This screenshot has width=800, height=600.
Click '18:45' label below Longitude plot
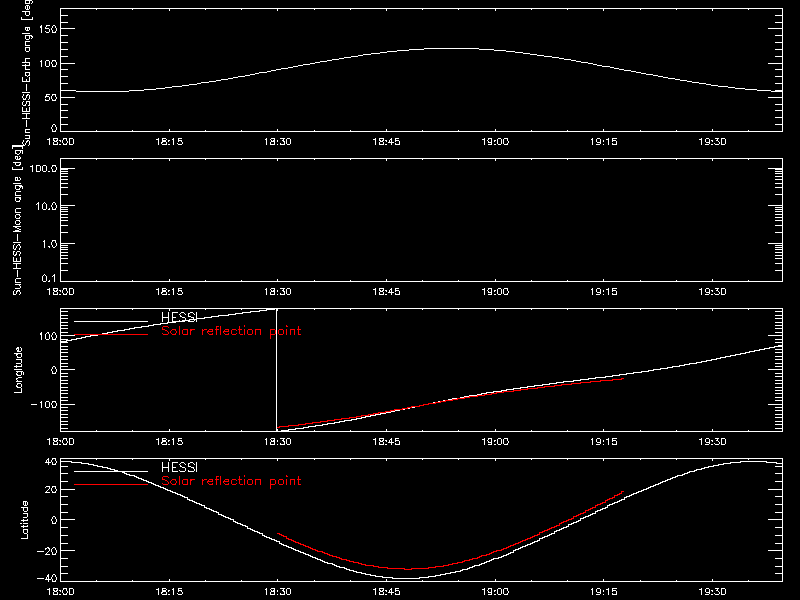pos(386,441)
